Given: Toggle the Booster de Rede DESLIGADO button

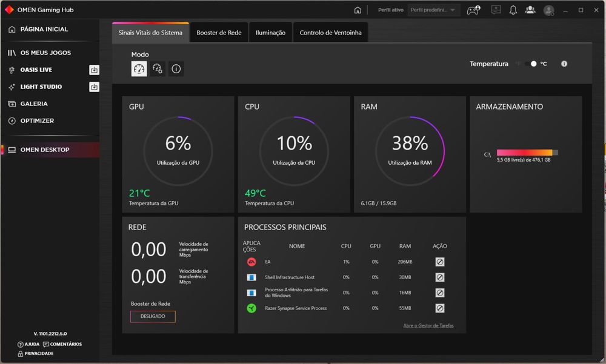Looking at the screenshot, I should pos(153,317).
